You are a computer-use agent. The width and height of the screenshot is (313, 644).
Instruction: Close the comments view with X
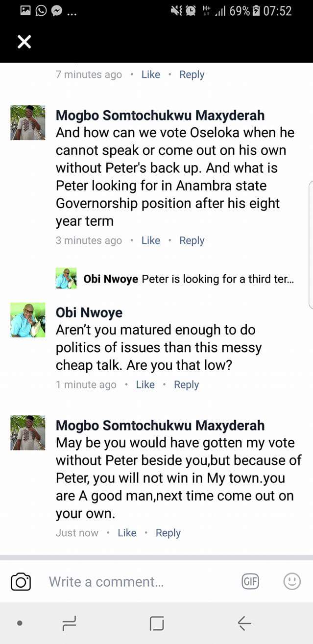click(24, 42)
